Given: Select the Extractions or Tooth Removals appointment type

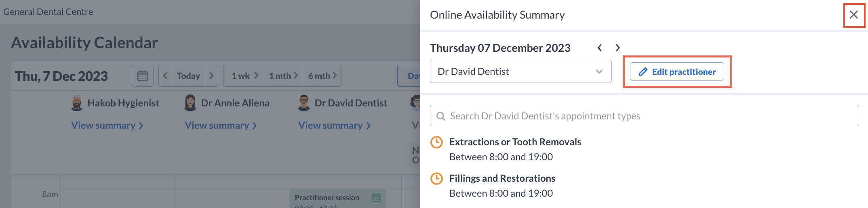Looking at the screenshot, I should (515, 142).
